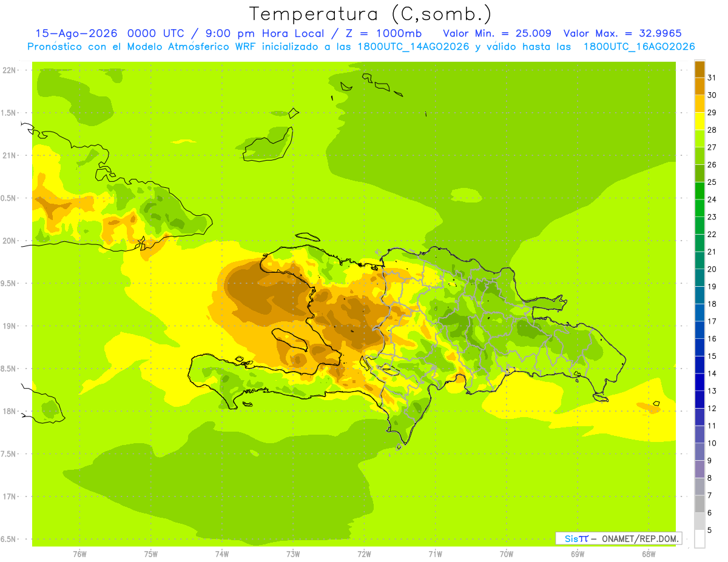Pick the lime colorbar segment between 27 and 28
728x562 pixels.
coord(699,138)
